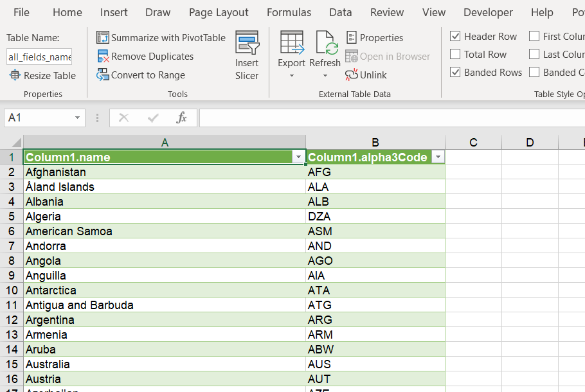Select the cell containing Afghanistan

(x=165, y=172)
